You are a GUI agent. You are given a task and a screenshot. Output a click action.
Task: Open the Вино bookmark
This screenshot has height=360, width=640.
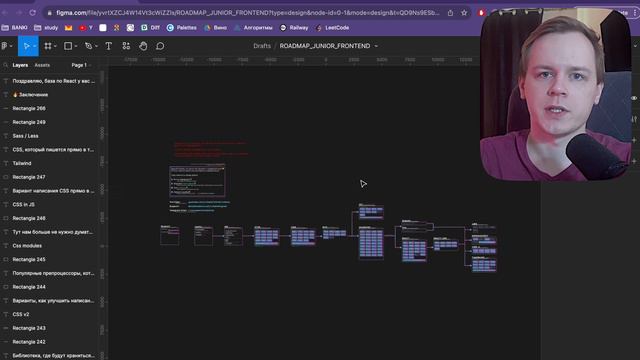click(x=216, y=28)
